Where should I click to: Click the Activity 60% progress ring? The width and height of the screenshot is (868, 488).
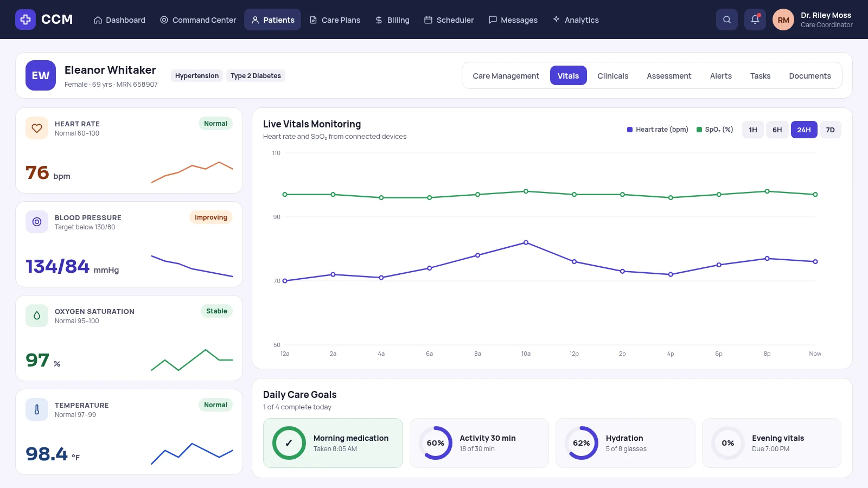(436, 443)
